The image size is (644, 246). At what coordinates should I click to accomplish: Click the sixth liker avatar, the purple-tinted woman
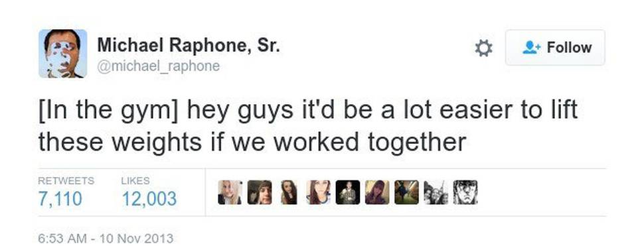(377, 192)
